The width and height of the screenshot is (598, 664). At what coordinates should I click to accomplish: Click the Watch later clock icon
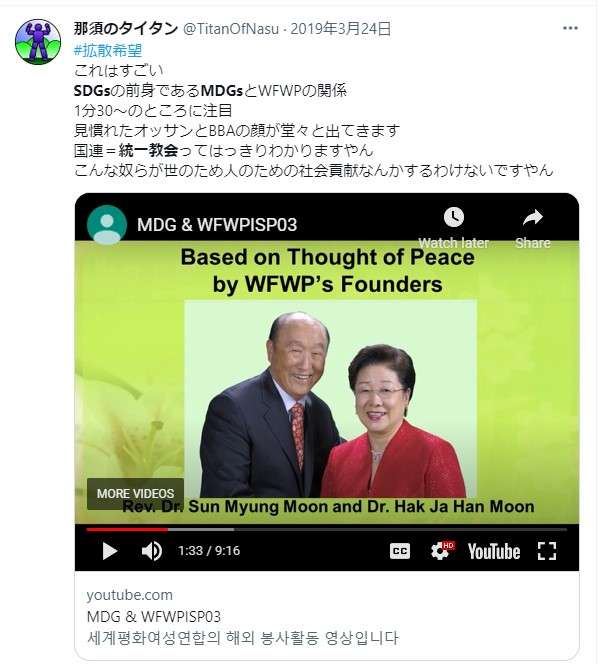click(454, 217)
